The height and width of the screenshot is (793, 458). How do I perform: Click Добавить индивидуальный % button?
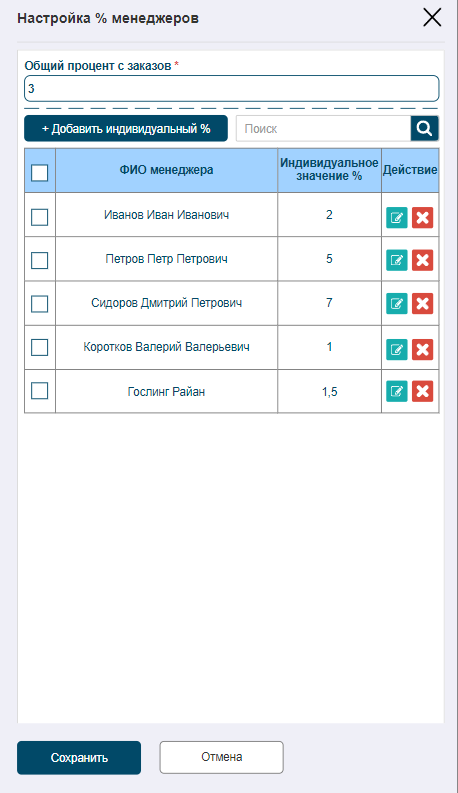pos(126,128)
